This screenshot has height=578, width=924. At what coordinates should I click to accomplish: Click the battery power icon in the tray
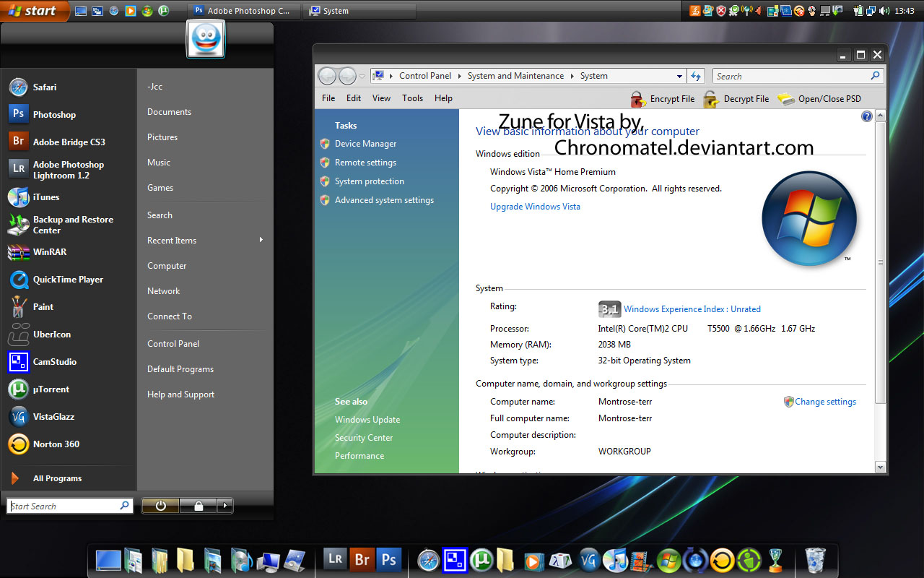tap(858, 11)
